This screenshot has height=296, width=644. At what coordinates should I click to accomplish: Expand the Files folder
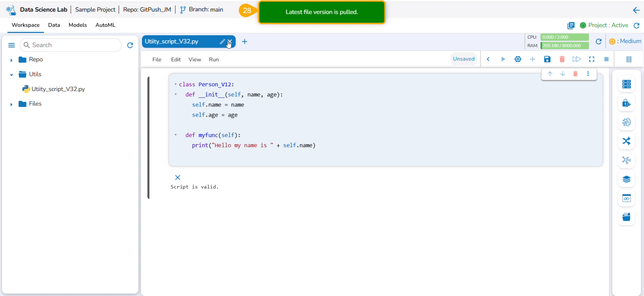tap(11, 104)
